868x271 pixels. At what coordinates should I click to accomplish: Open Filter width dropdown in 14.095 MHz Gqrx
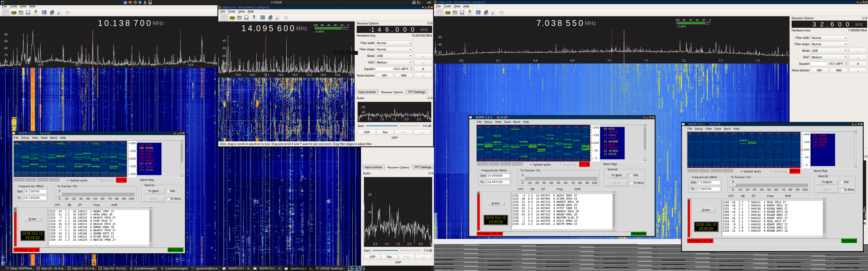coord(394,43)
